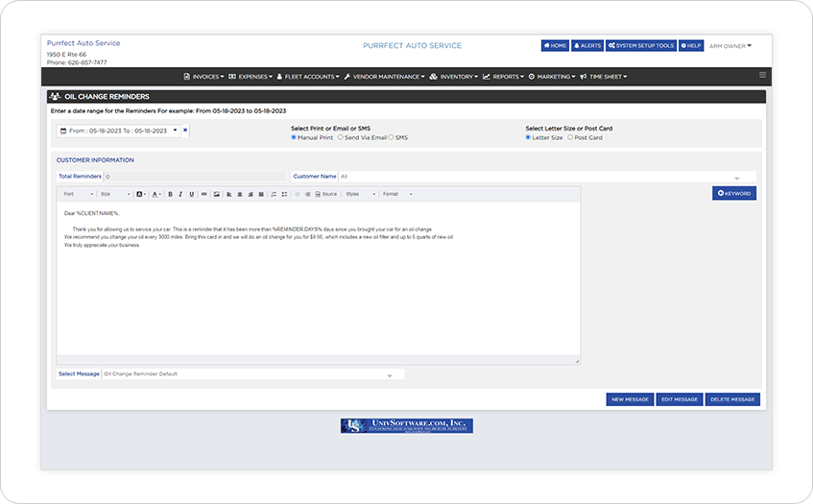This screenshot has height=504, width=813.
Task: Click the Purrfect Auto Service link
Action: 84,43
